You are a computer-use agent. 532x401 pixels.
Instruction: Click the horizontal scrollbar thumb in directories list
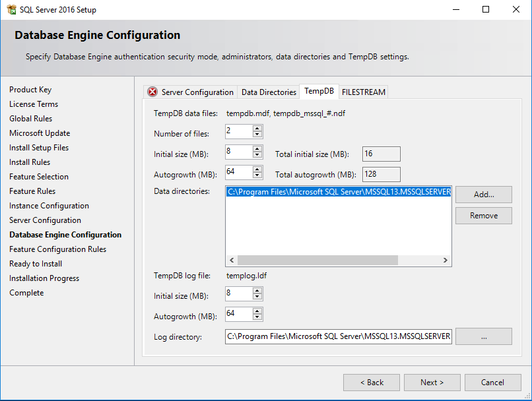pos(317,261)
